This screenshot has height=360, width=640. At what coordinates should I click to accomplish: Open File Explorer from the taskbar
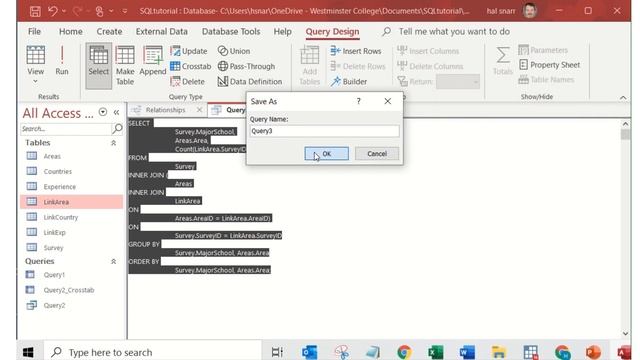click(499, 352)
